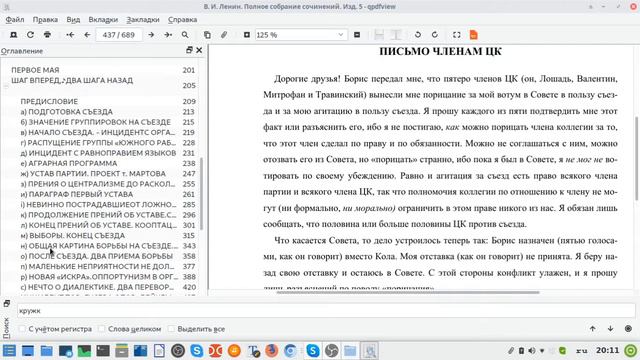Open the Закладки menu

click(143, 20)
